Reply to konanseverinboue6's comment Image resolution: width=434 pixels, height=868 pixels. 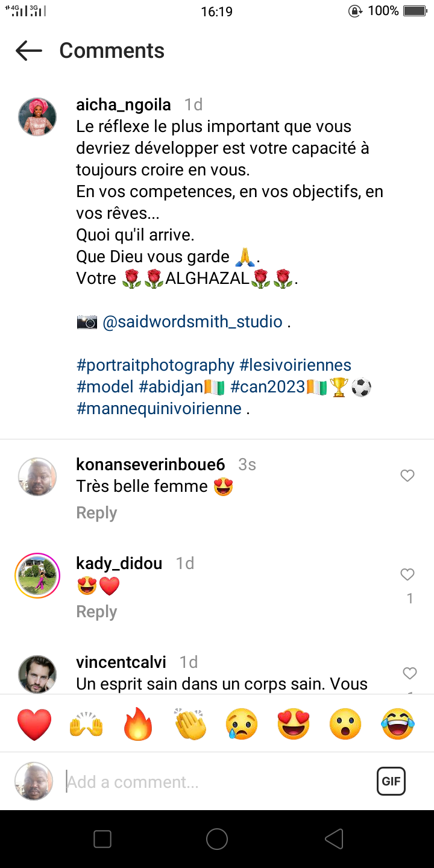coord(96,513)
